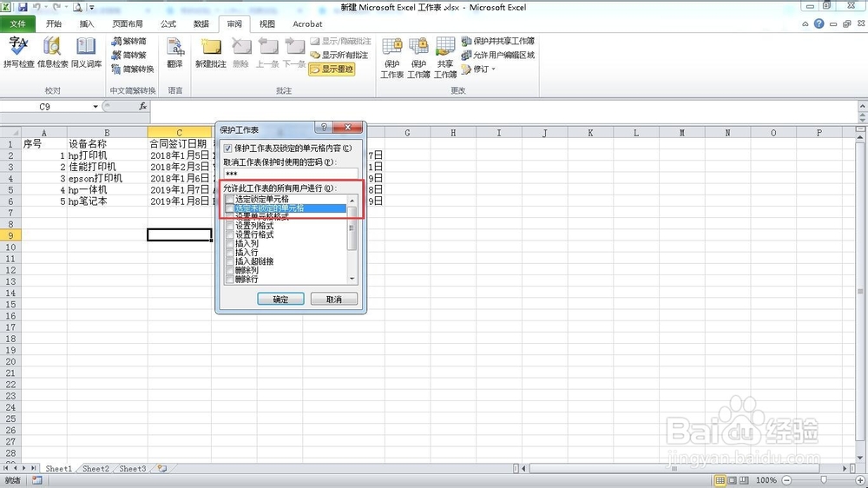Viewport: 868px width, 488px height.
Task: Switch to the Acrobat tab
Action: [307, 23]
